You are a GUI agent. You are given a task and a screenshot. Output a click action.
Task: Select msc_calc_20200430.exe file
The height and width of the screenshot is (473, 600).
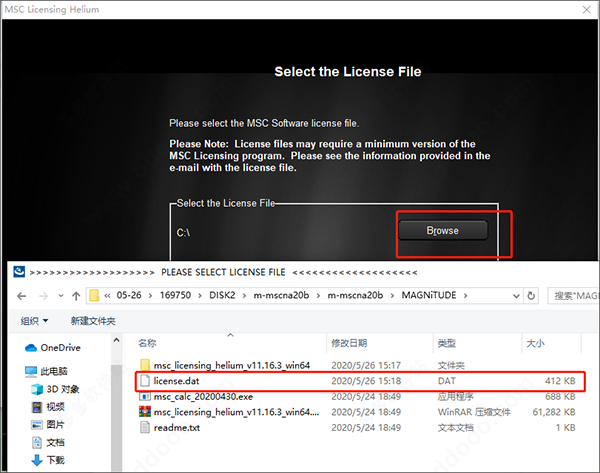(203, 396)
